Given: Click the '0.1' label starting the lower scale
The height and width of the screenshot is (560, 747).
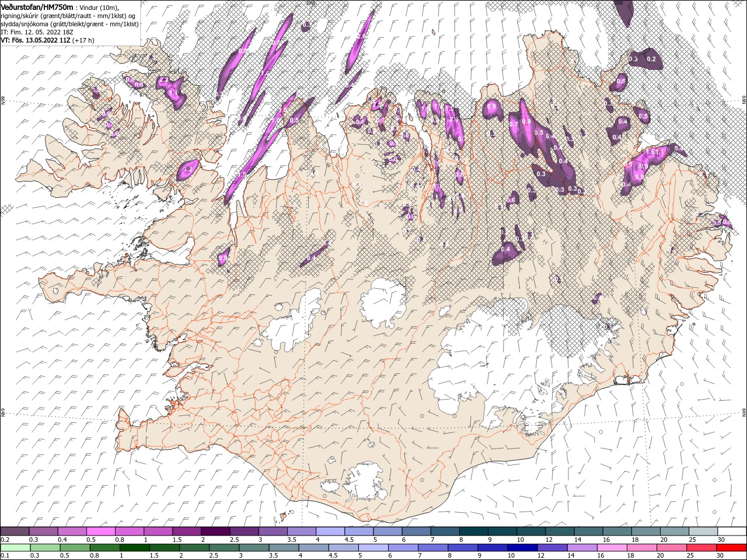Looking at the screenshot, I should point(5,555).
